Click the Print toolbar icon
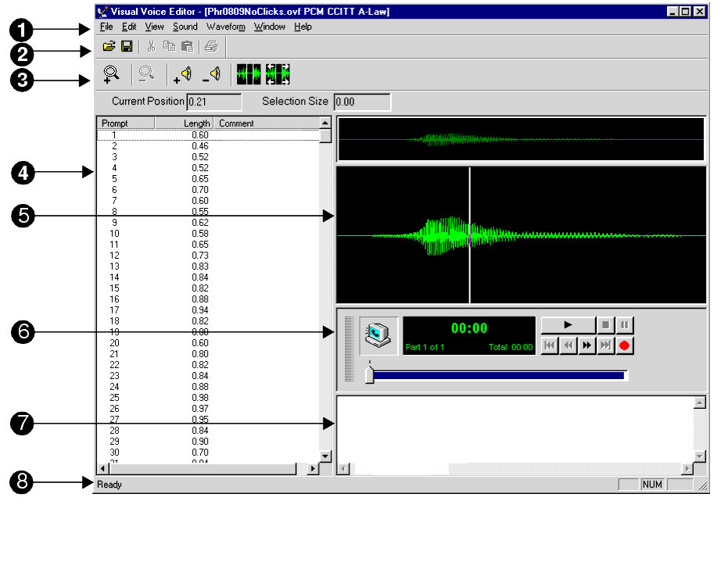The width and height of the screenshot is (728, 569). click(211, 46)
